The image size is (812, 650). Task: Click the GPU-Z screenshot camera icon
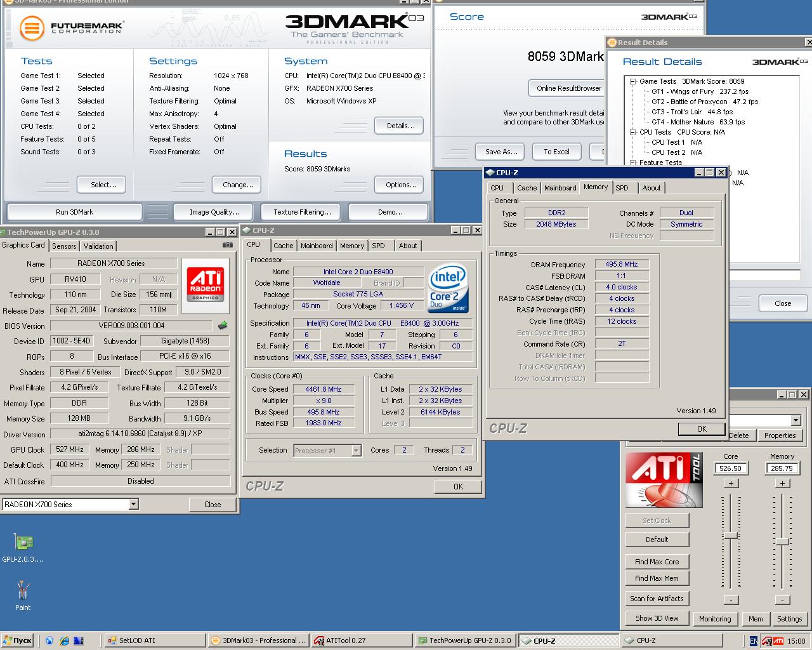[227, 245]
